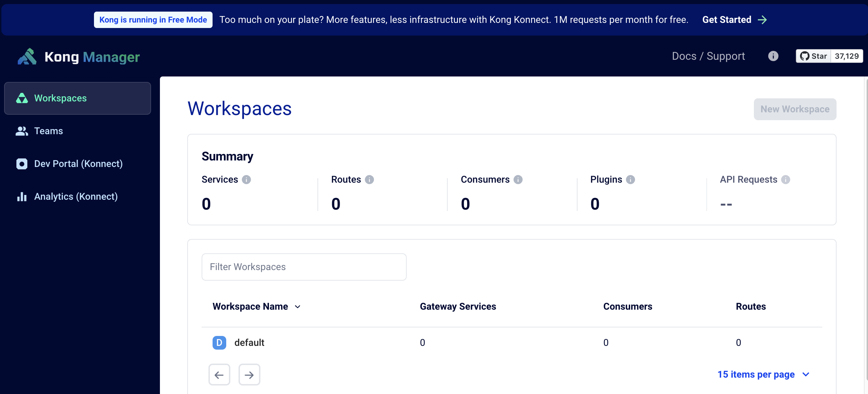The height and width of the screenshot is (394, 868).
Task: Click the info icon beside Plugins
Action: [x=630, y=180]
